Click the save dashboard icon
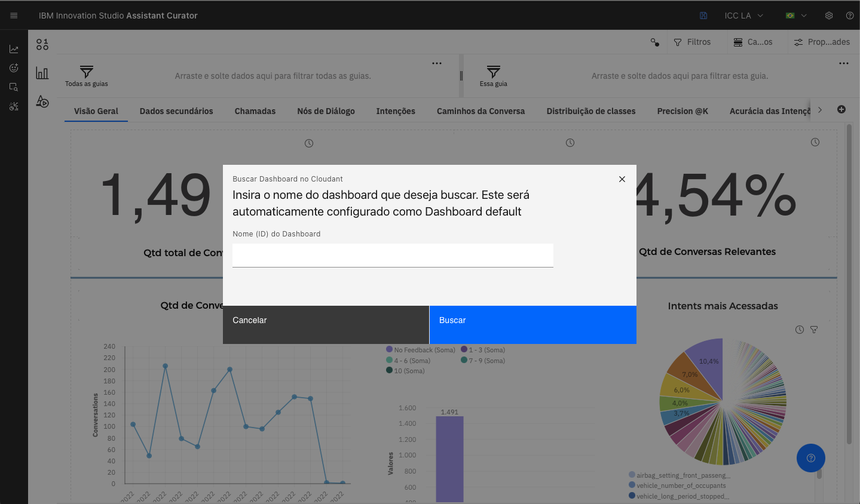Viewport: 860px width, 504px height. [x=703, y=16]
